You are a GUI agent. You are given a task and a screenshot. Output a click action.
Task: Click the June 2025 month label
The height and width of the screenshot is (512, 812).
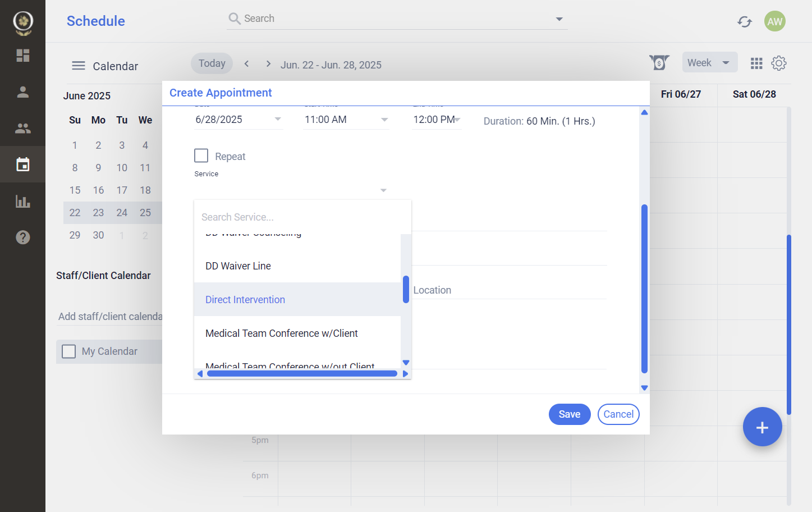[87, 96]
